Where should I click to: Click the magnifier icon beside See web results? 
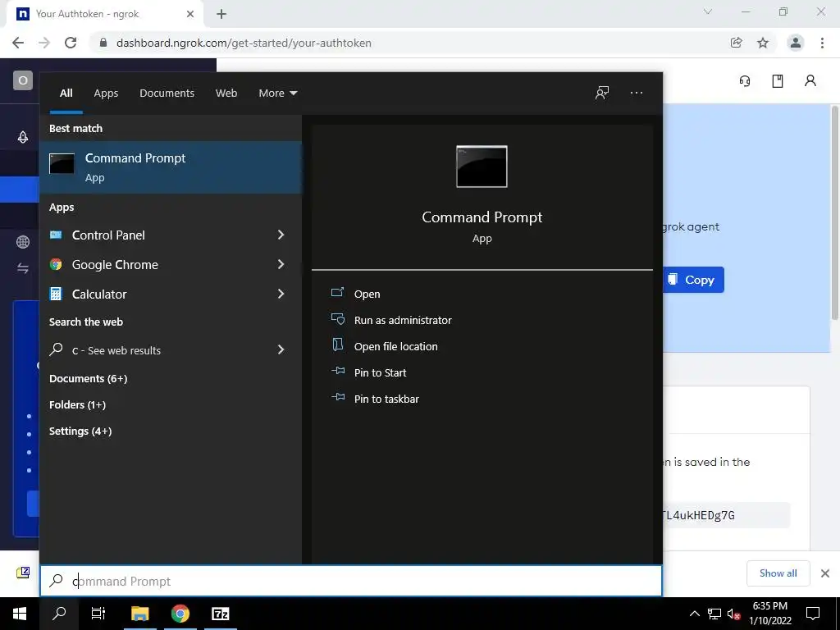(x=56, y=349)
